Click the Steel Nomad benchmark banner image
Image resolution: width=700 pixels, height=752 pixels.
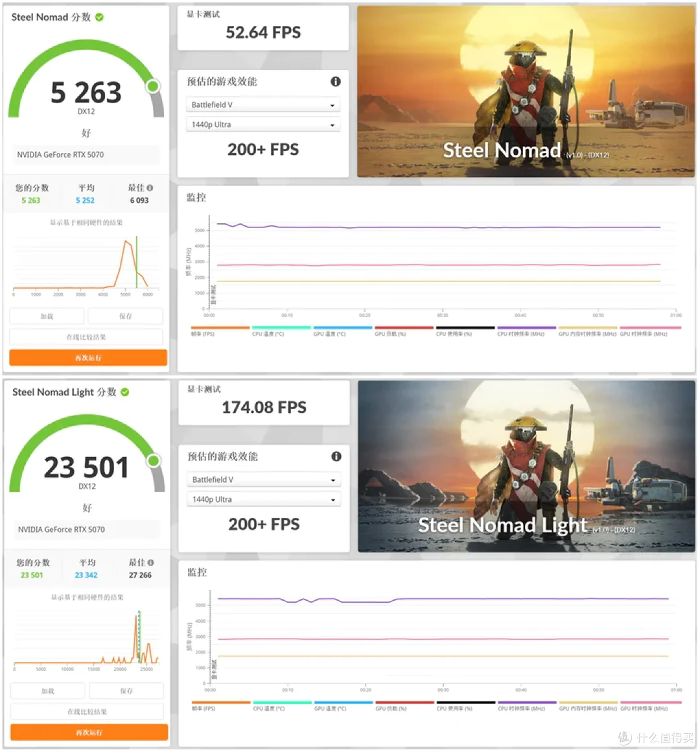(526, 91)
